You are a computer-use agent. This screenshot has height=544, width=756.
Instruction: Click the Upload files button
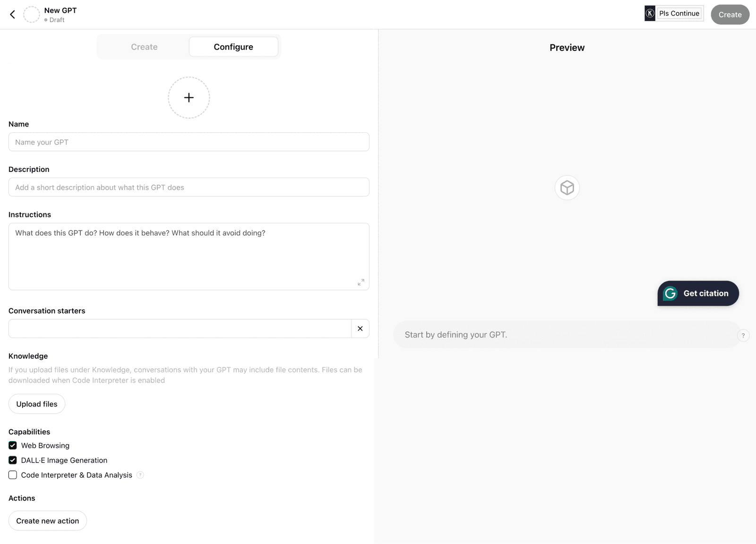pyautogui.click(x=37, y=404)
